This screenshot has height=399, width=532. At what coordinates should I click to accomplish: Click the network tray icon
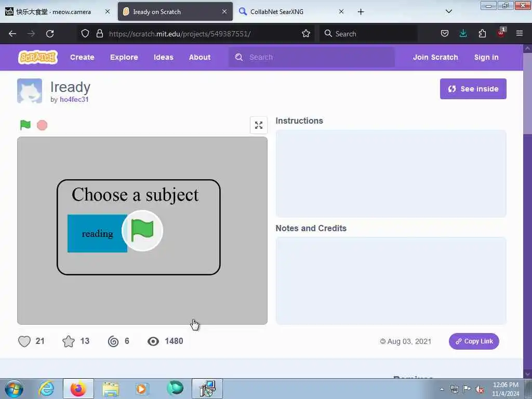pos(454,389)
